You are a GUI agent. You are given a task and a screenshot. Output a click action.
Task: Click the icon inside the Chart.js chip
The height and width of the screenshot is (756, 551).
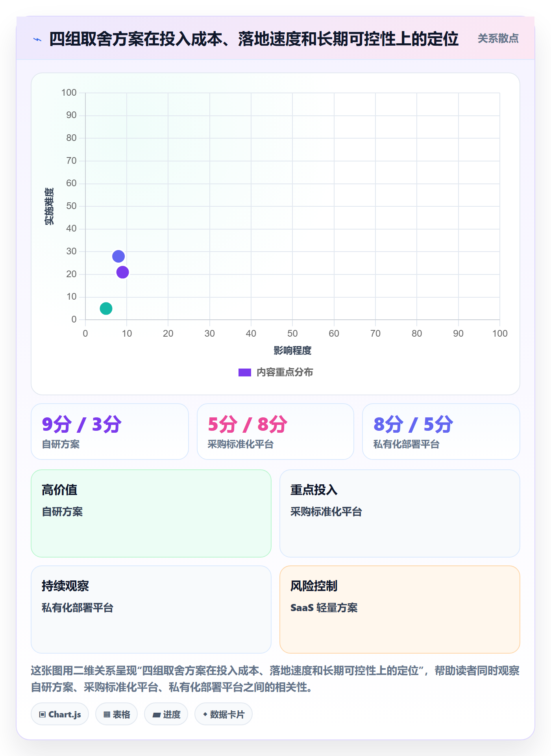click(43, 715)
